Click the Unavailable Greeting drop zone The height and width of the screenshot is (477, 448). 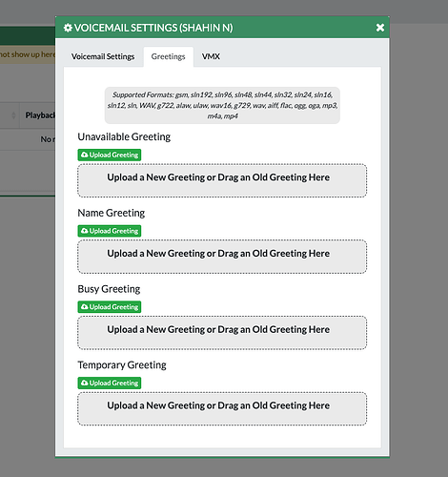click(x=222, y=180)
